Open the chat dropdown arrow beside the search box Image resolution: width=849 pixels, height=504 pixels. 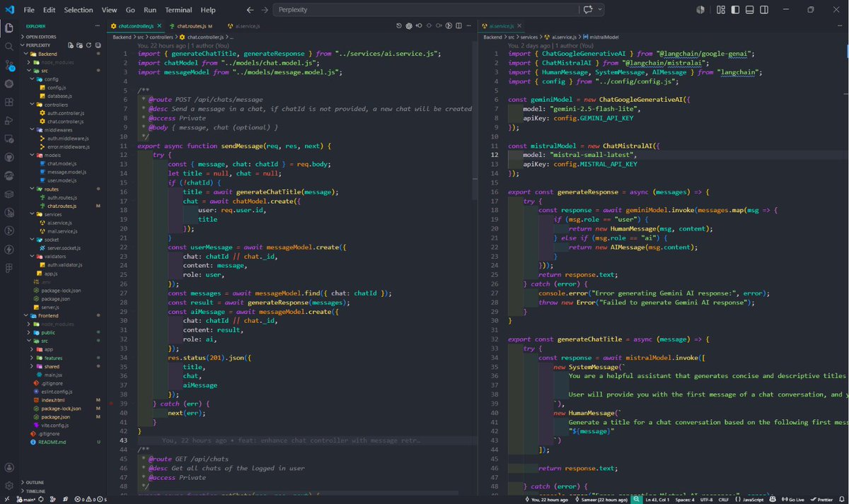600,10
